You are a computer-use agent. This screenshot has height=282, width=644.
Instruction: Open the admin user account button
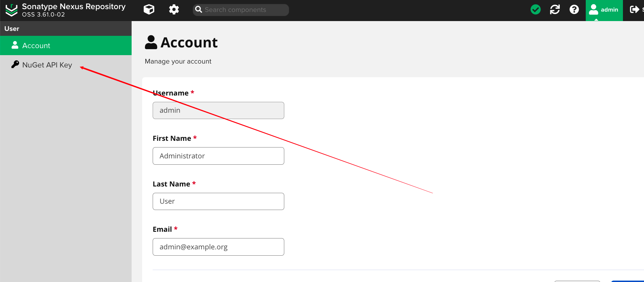point(604,10)
